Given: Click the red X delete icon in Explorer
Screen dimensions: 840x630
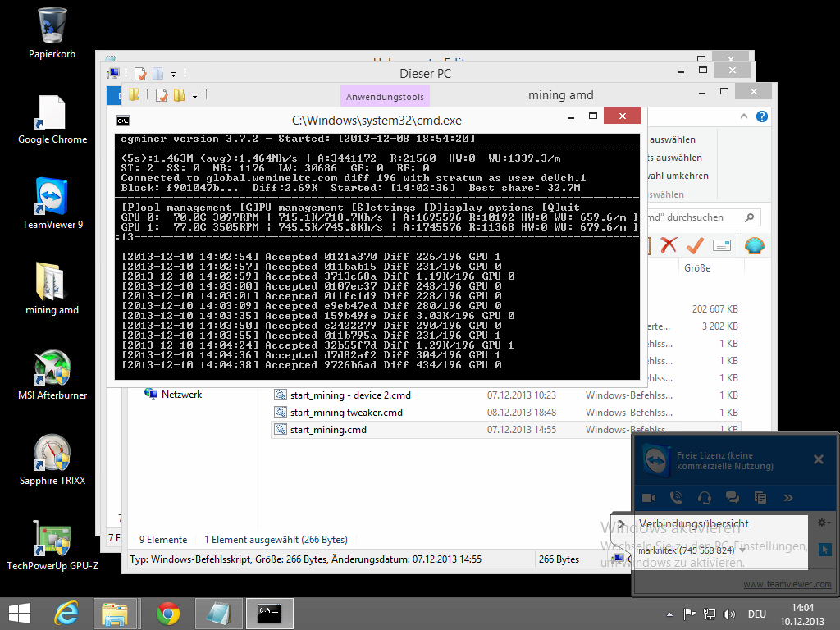Looking at the screenshot, I should click(x=669, y=245).
